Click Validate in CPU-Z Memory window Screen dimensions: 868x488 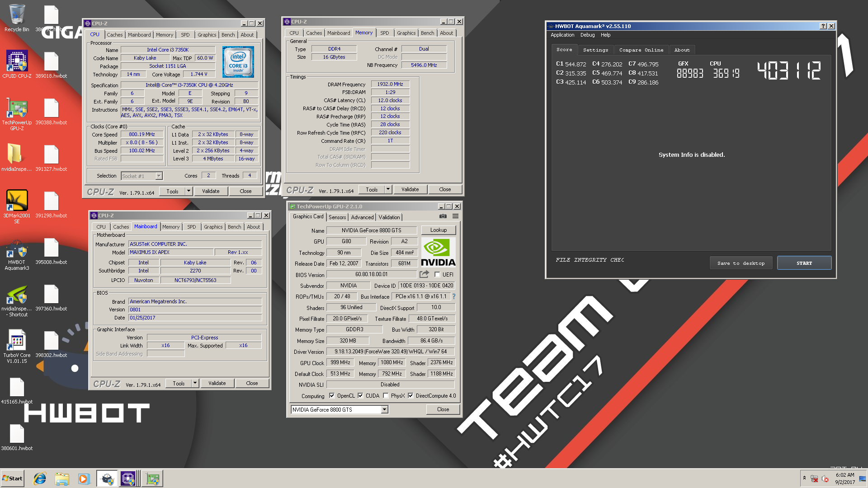pyautogui.click(x=410, y=189)
